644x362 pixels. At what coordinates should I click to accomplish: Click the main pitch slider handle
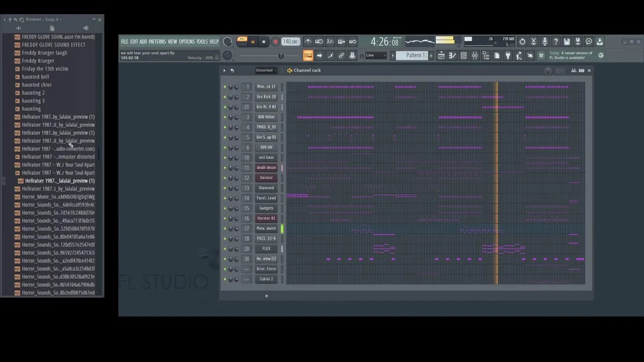281,56
